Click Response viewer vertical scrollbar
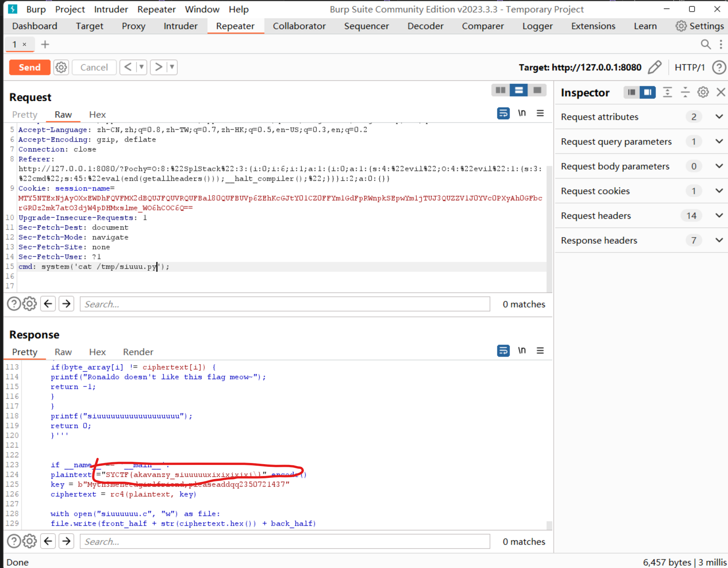728x568 pixels. coord(549,525)
